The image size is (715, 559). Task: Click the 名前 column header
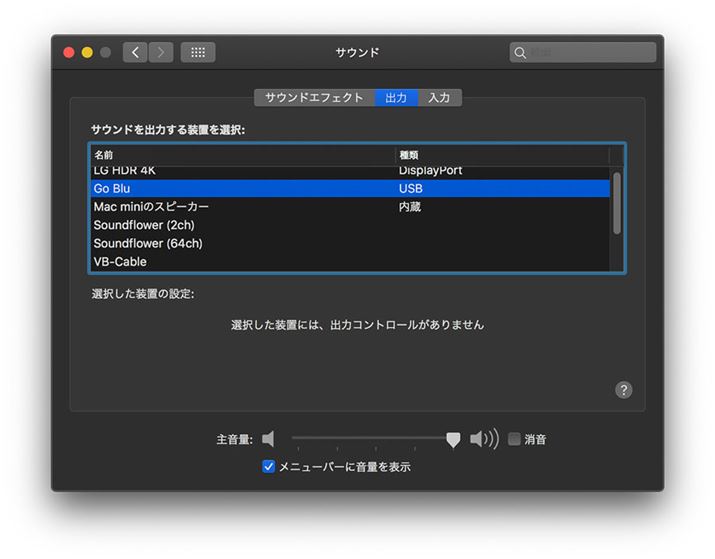pos(243,155)
